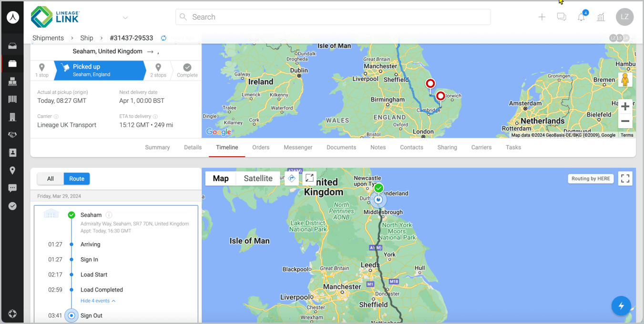Open the Notes tab
The height and width of the screenshot is (324, 644).
378,147
